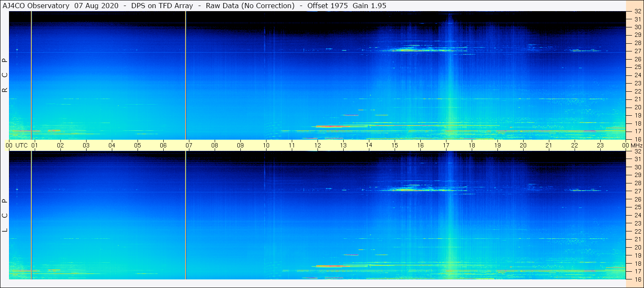Image resolution: width=644 pixels, height=288 pixels.
Task: Click 22 MHz on the LCP frequency scale
Action: click(638, 231)
